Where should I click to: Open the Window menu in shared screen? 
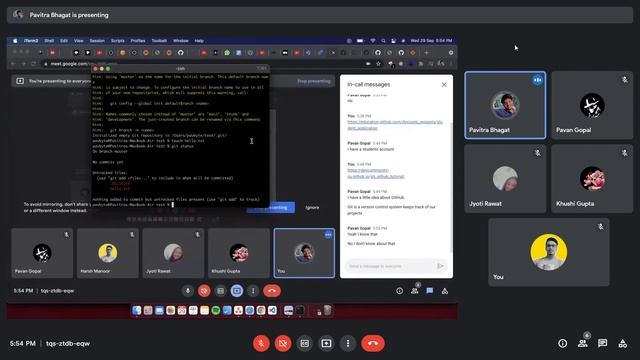coord(180,41)
